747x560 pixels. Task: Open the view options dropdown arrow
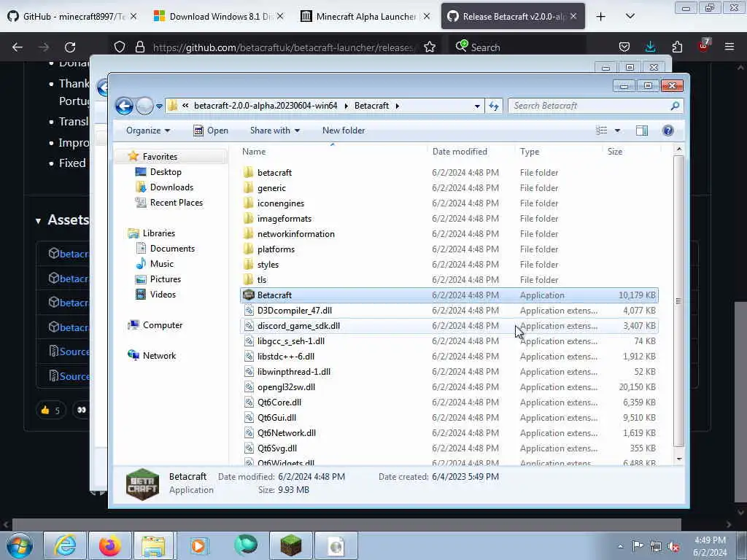pos(617,131)
